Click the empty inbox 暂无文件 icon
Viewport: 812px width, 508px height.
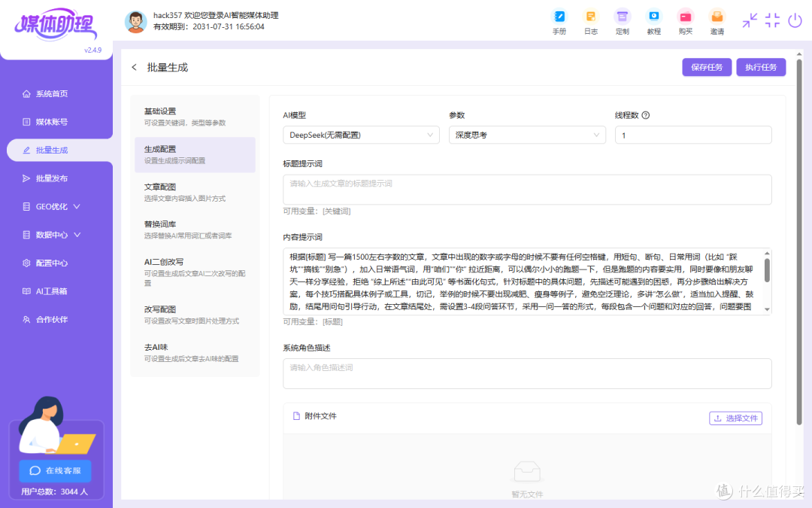click(x=527, y=471)
